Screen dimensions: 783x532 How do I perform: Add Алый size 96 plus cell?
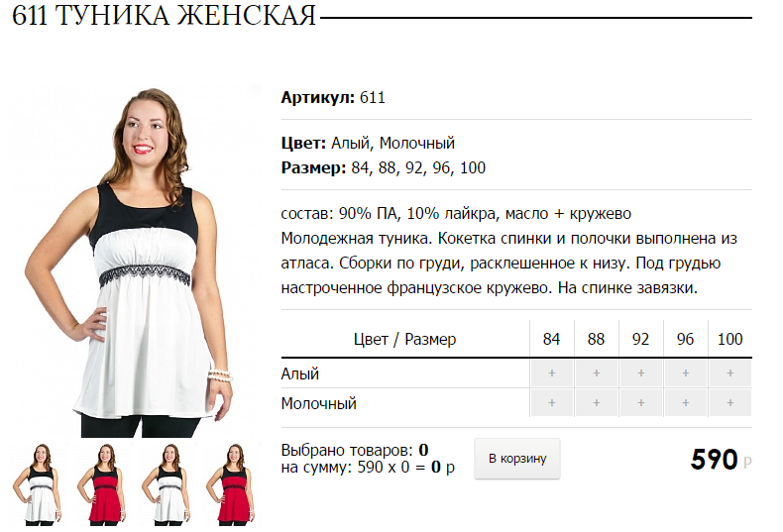point(686,373)
